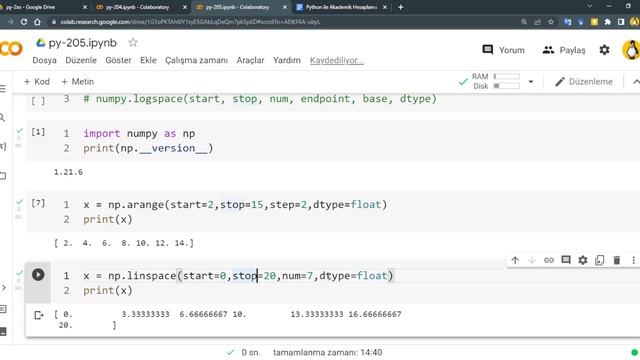The height and width of the screenshot is (360, 640).
Task: Run the np.linspace code cell
Action: (38, 275)
